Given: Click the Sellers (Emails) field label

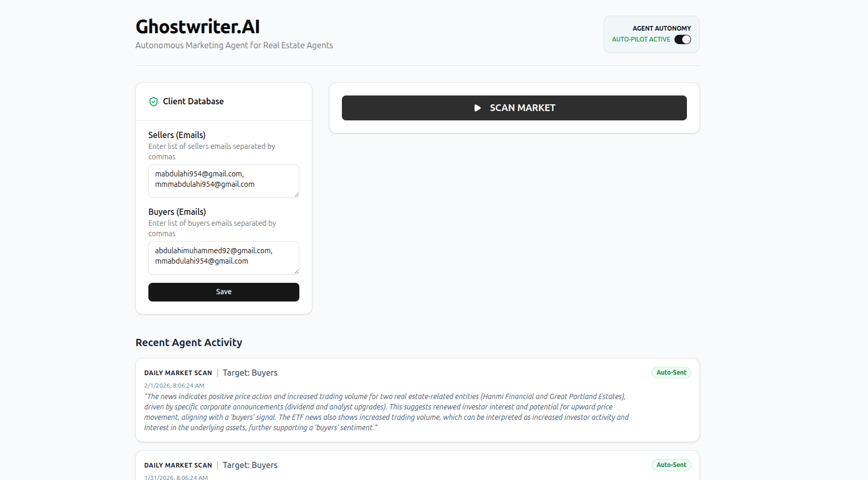Looking at the screenshot, I should pos(177,135).
